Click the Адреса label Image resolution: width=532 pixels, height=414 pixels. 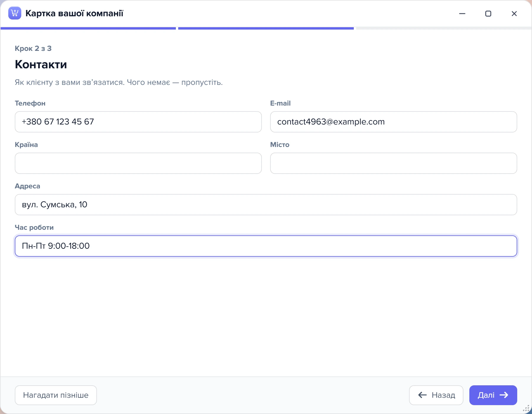[x=27, y=186]
